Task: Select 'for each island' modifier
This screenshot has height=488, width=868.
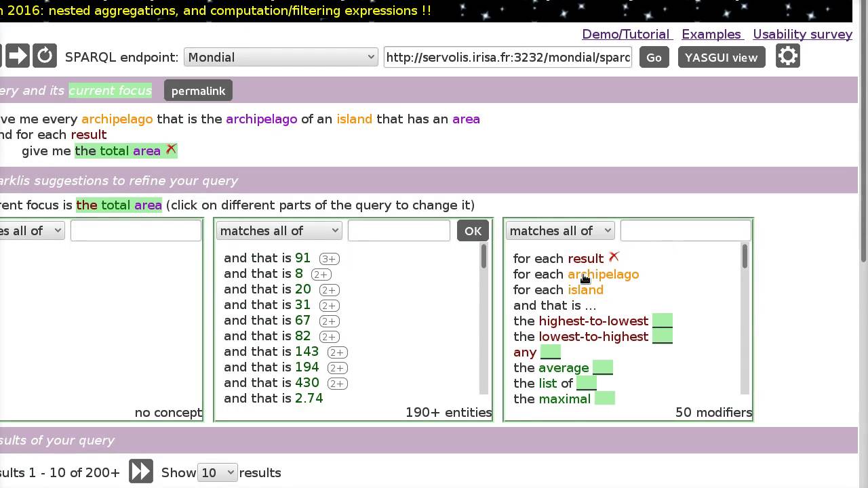Action: pos(558,289)
